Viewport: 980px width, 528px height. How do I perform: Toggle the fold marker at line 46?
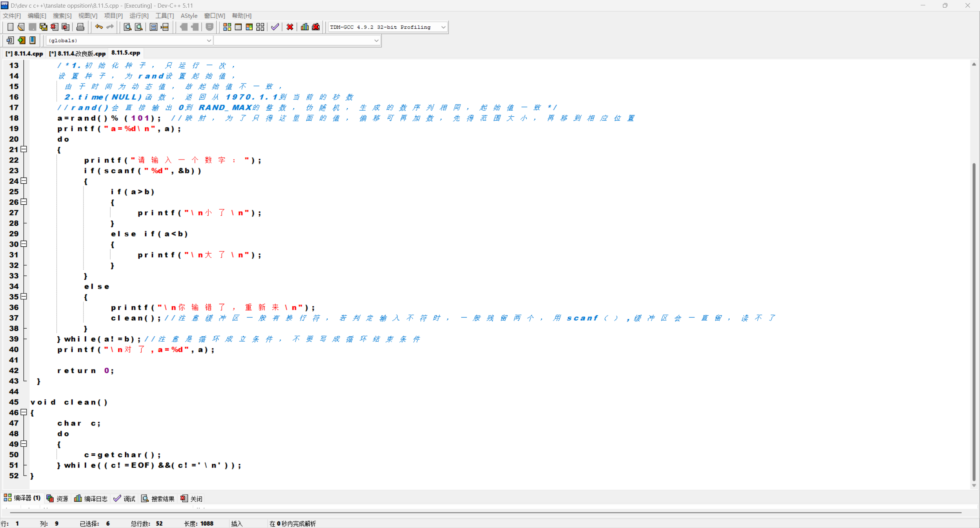(24, 412)
